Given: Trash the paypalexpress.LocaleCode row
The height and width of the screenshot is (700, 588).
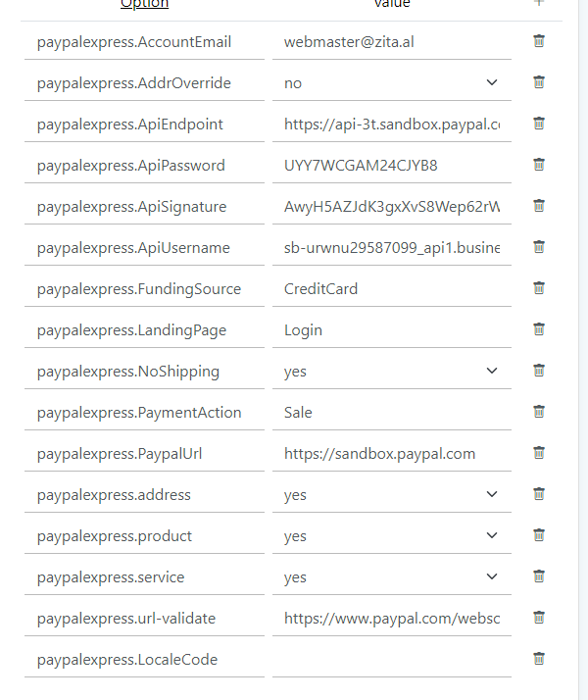Looking at the screenshot, I should point(539,659).
